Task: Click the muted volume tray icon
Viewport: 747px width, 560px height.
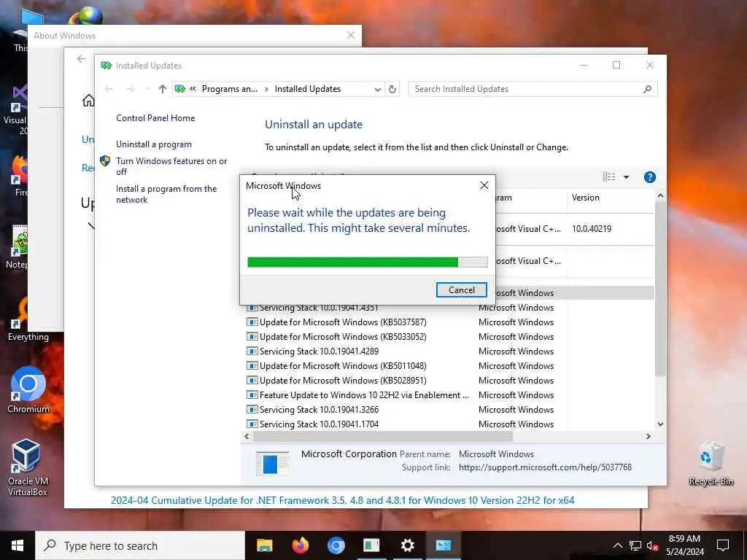Action: 652,545
